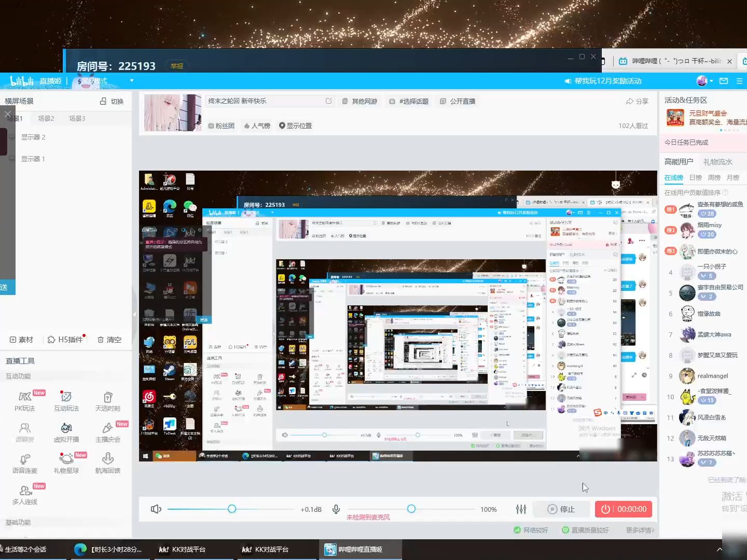Open the 语音连麦 voice link tool

[25, 464]
